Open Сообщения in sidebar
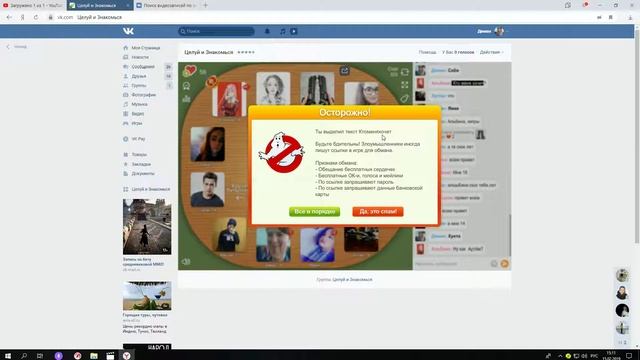This screenshot has height=360, width=640. click(x=143, y=67)
